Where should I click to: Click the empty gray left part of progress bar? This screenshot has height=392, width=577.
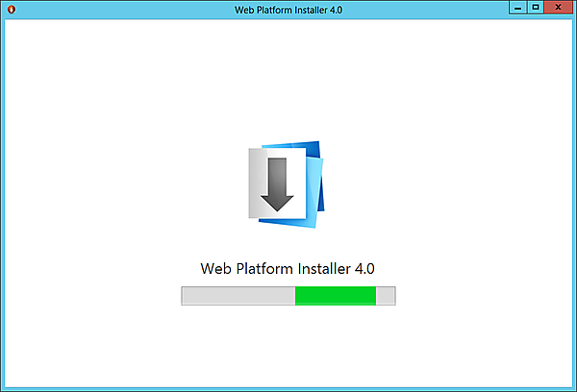pos(238,296)
